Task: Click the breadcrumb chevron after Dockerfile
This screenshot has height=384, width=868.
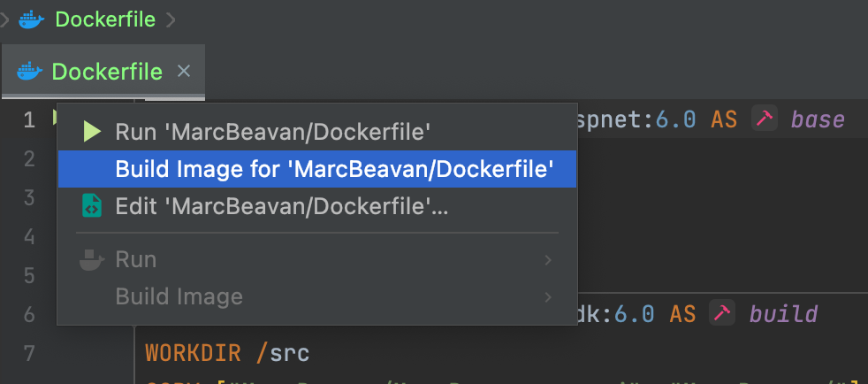Action: 171,18
